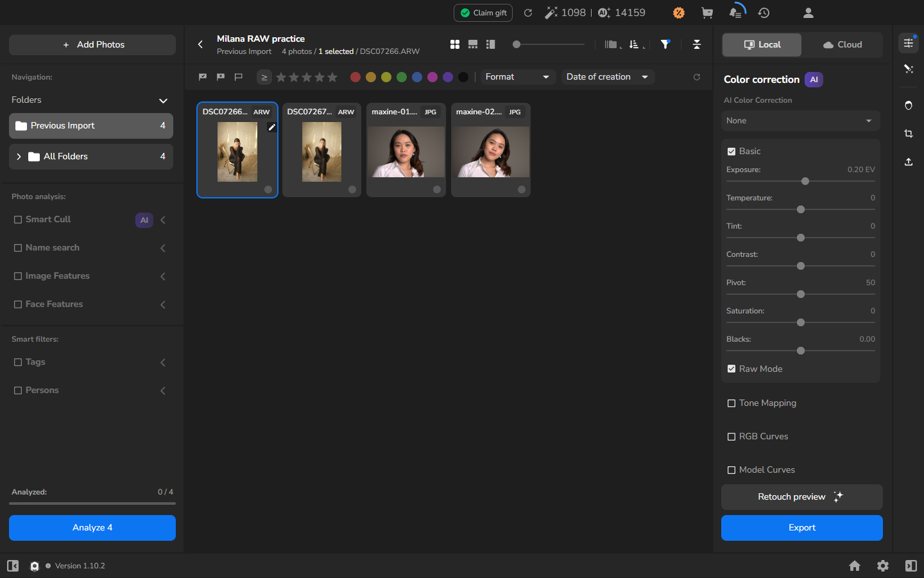Viewport: 924px width, 578px height.
Task: Click the Exposure slider handle
Action: tap(805, 181)
